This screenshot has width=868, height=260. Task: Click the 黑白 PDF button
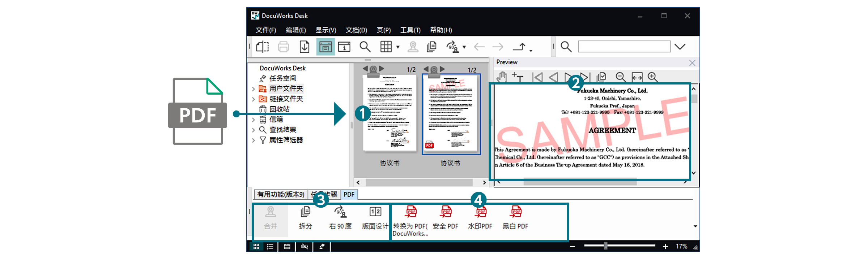(515, 218)
